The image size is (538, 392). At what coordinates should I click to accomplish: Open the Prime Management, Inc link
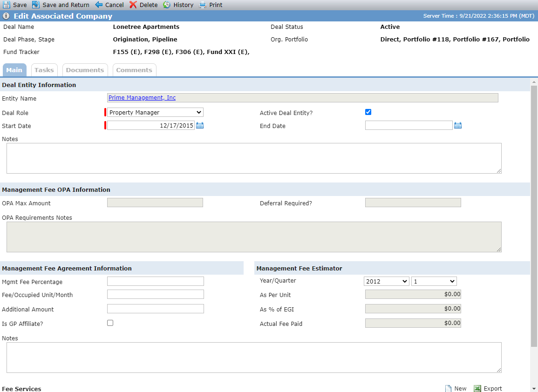(142, 98)
